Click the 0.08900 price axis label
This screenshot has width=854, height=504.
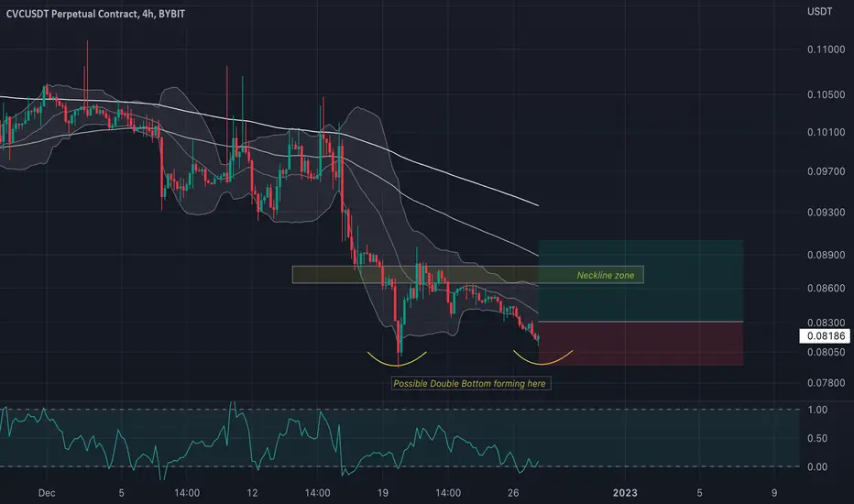tap(827, 255)
